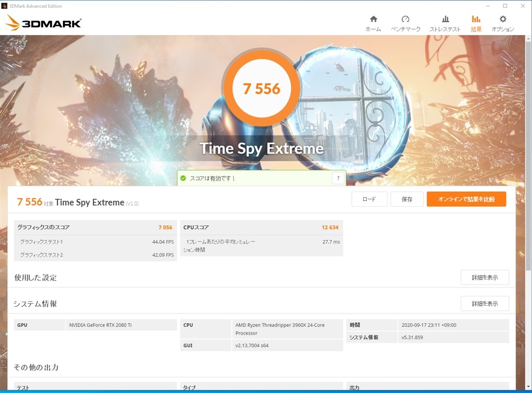532x393 pixels.
Task: Open Options (オプション) gear icon
Action: coord(502,19)
